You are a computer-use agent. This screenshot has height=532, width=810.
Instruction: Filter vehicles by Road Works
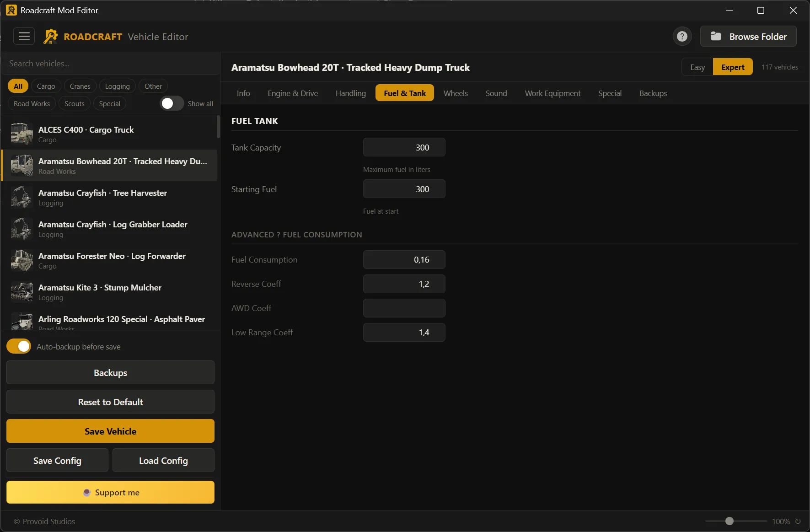[x=32, y=103]
